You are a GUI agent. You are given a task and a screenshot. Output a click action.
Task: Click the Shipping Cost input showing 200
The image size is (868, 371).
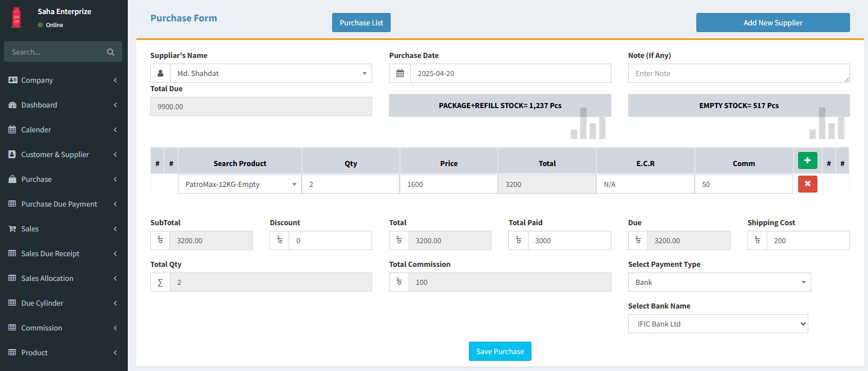click(x=808, y=240)
